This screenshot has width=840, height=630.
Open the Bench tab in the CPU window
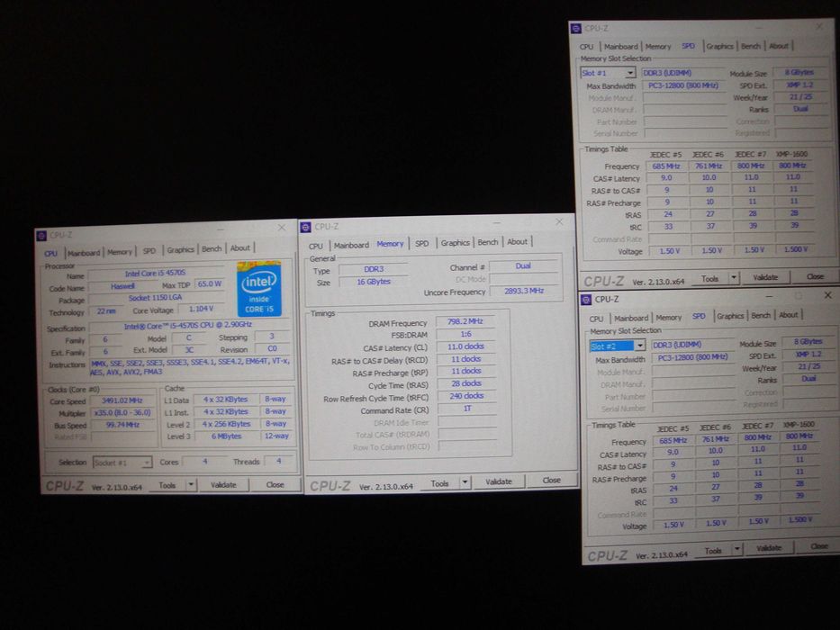212,248
